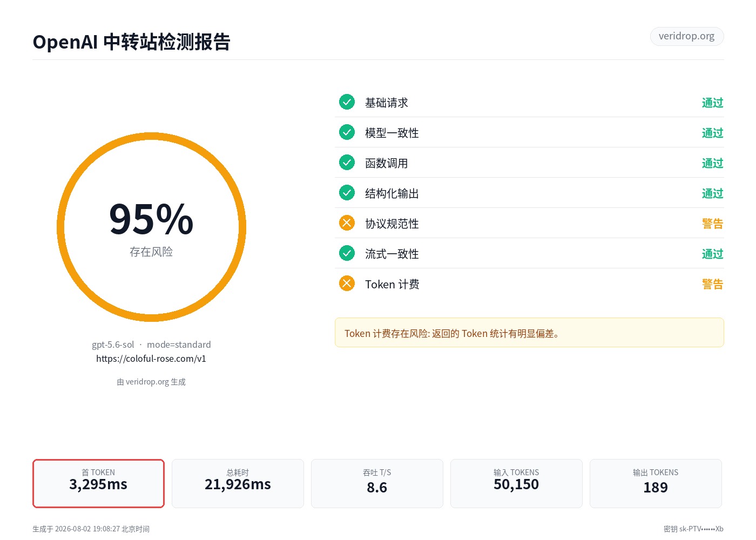
Task: Click the green check icon for 模型一致性
Action: (347, 132)
